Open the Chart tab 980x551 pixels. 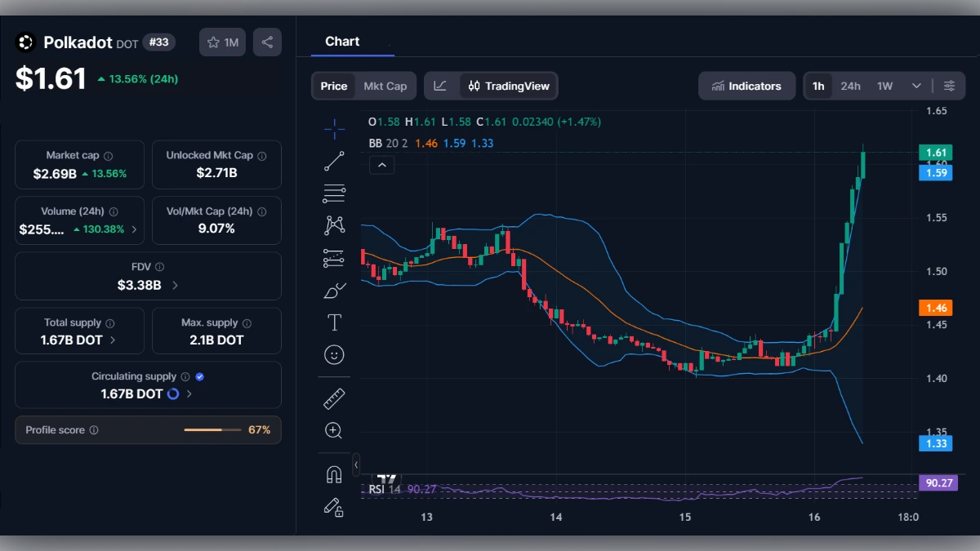(342, 42)
